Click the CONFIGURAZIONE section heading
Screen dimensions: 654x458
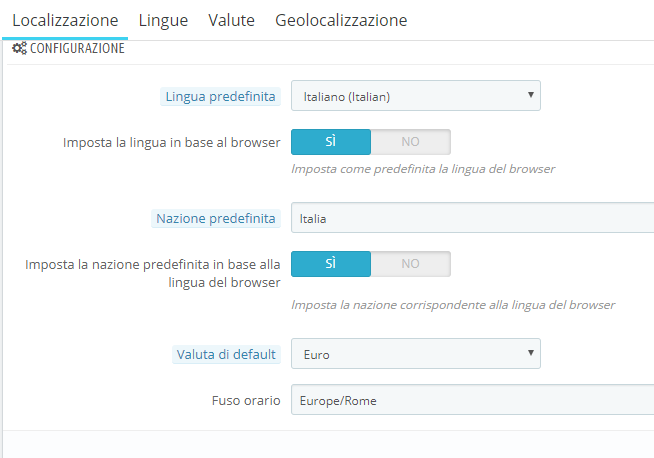click(x=77, y=48)
